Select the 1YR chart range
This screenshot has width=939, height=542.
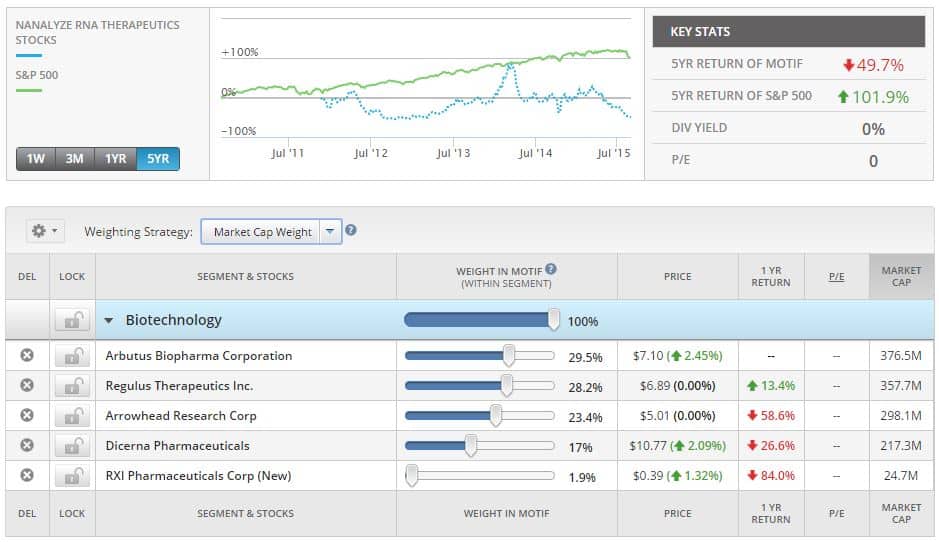click(116, 159)
